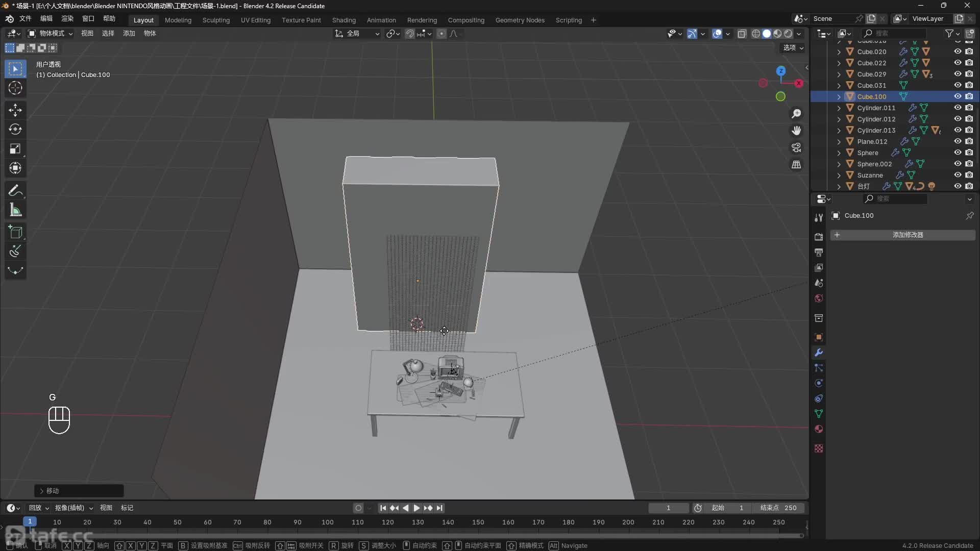Open the 物体模式 mode dropdown

click(x=51, y=34)
